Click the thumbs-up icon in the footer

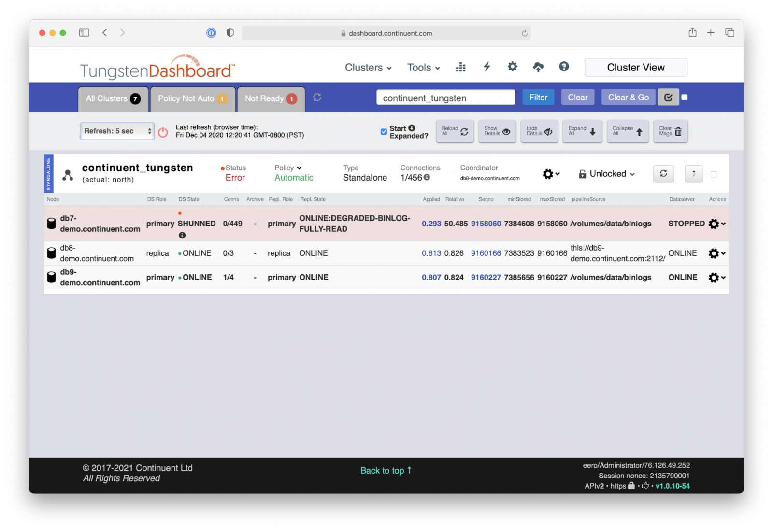click(x=645, y=486)
